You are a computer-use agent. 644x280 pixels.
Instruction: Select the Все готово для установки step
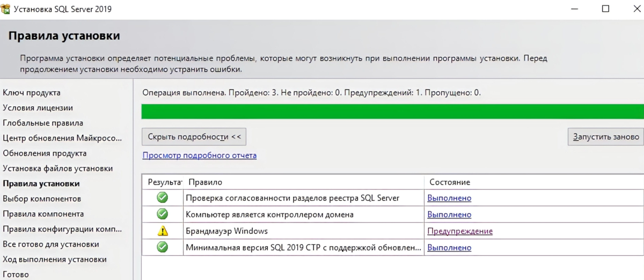coord(51,244)
